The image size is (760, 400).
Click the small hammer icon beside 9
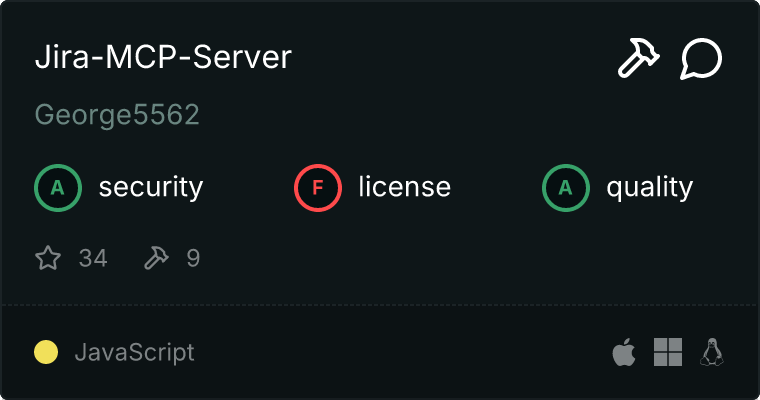coord(156,259)
